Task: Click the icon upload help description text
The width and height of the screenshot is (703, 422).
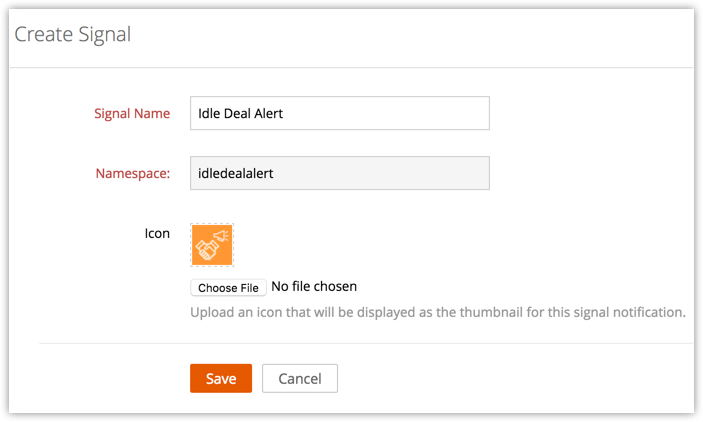Action: click(437, 312)
